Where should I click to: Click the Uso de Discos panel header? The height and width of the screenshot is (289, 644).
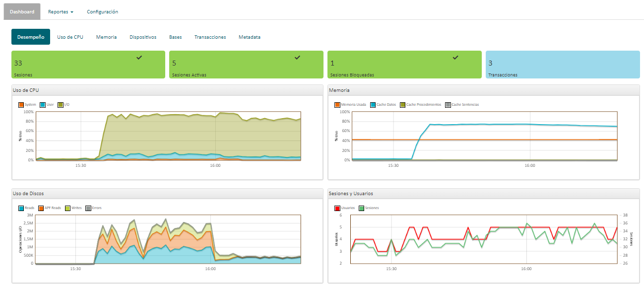tap(167, 193)
